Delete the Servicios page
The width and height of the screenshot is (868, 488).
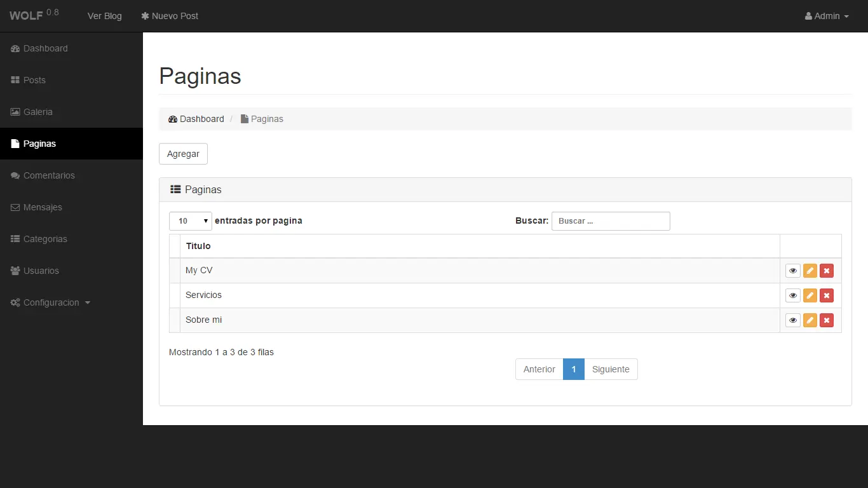pyautogui.click(x=827, y=295)
